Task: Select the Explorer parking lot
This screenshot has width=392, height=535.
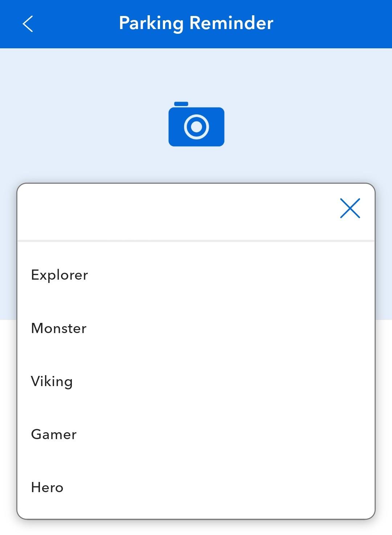Action: click(x=196, y=275)
